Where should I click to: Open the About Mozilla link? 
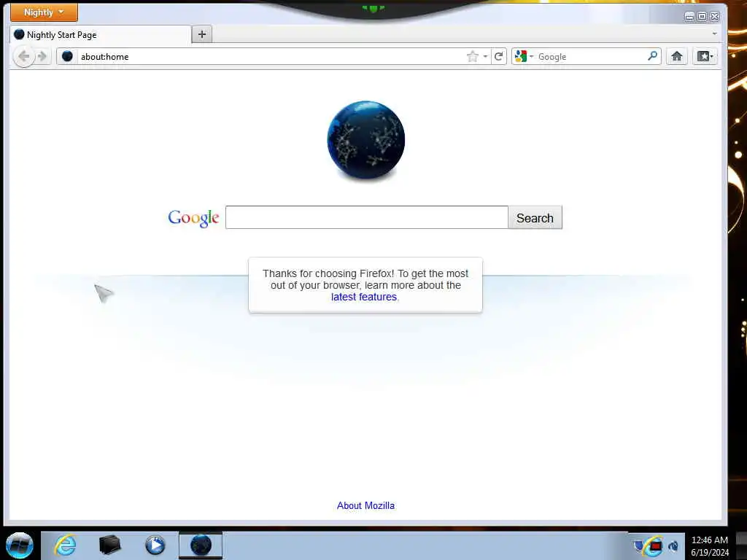[x=366, y=506]
